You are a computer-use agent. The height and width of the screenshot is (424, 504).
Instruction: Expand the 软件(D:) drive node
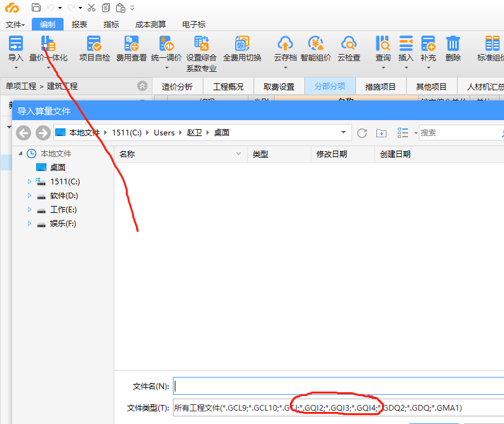(29, 195)
